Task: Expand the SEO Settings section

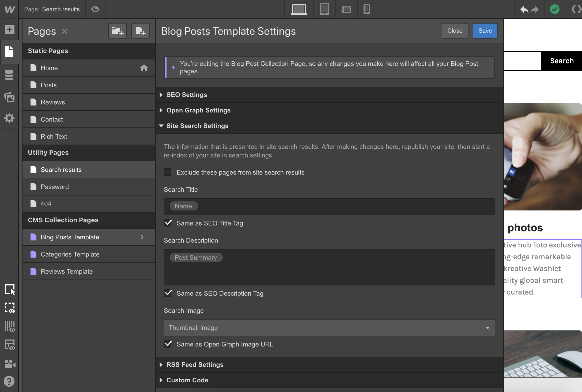Action: (x=187, y=95)
